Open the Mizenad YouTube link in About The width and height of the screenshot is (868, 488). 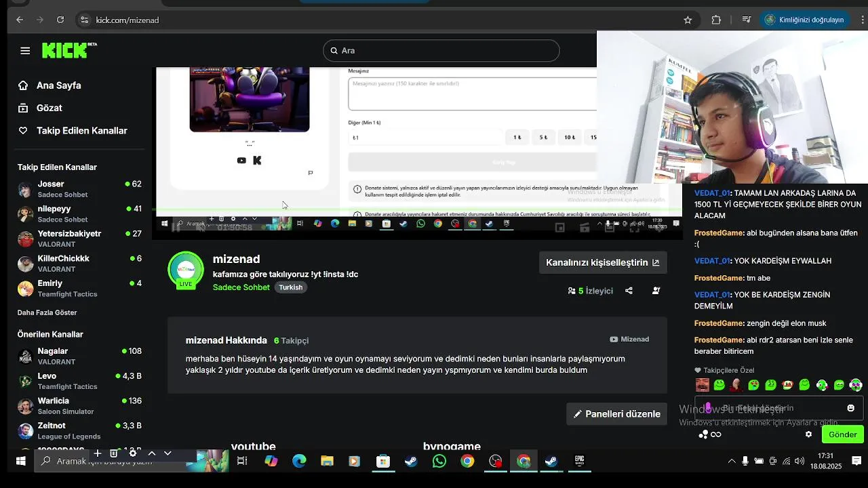[x=629, y=340]
